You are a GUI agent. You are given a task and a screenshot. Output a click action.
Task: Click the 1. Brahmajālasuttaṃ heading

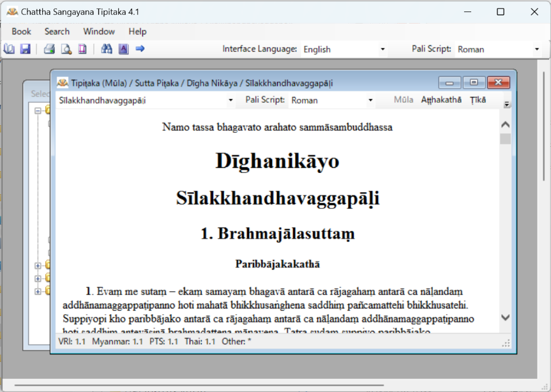click(x=278, y=234)
